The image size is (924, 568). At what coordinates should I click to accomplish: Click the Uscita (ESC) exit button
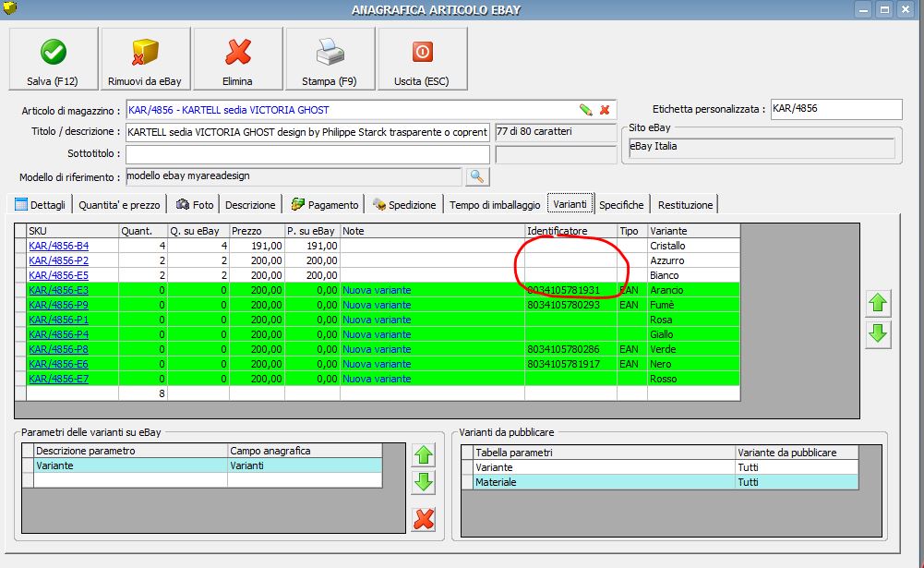[422, 59]
